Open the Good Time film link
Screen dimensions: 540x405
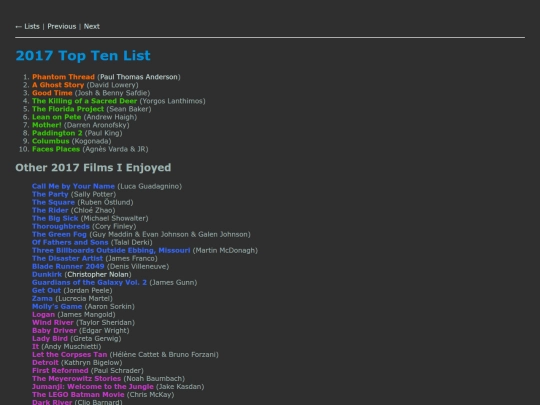(52, 93)
